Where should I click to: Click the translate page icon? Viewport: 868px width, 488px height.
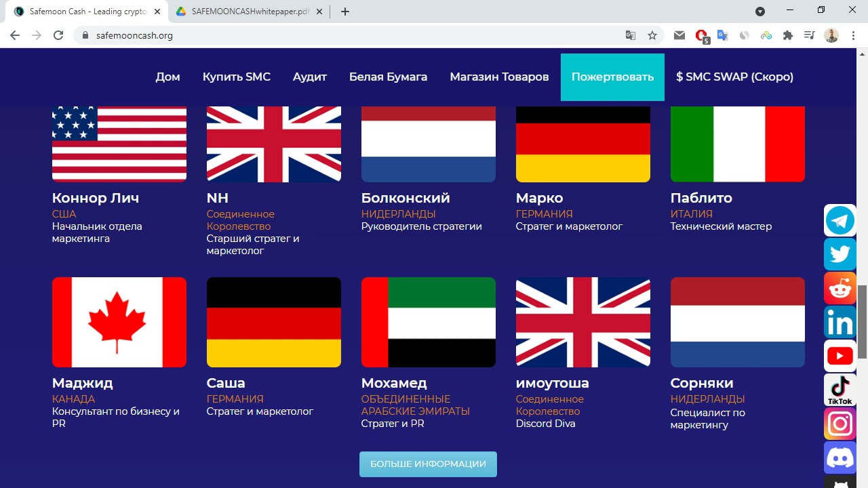pos(631,35)
